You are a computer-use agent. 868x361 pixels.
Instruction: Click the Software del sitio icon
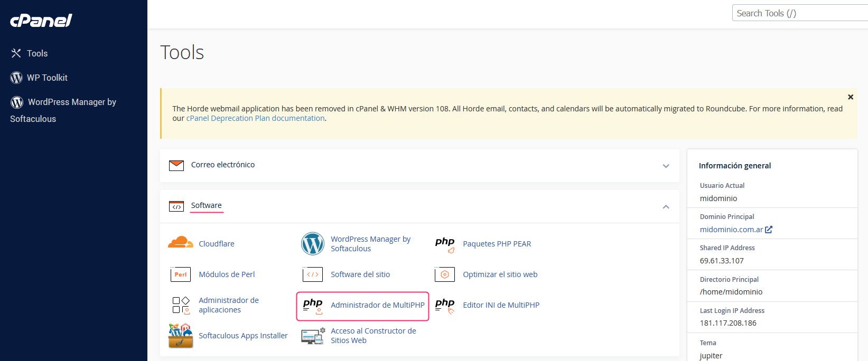click(312, 274)
